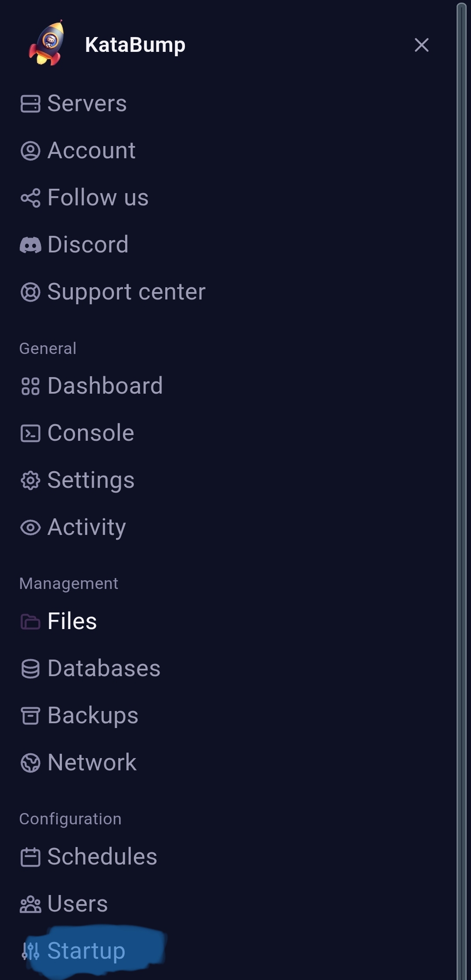
Task: Open the Files menu item
Action: click(58, 621)
